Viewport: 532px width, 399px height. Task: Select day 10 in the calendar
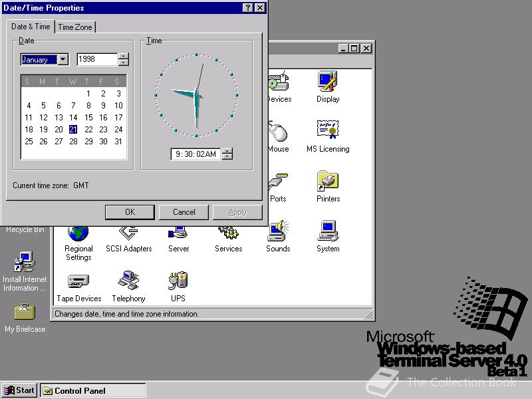click(118, 106)
